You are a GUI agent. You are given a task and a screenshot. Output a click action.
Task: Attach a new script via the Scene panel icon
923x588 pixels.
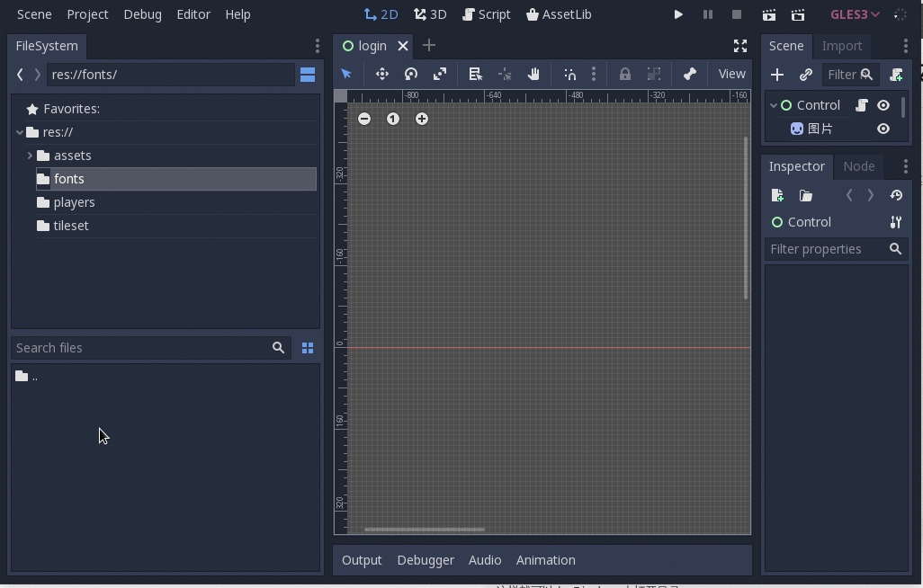pos(896,75)
